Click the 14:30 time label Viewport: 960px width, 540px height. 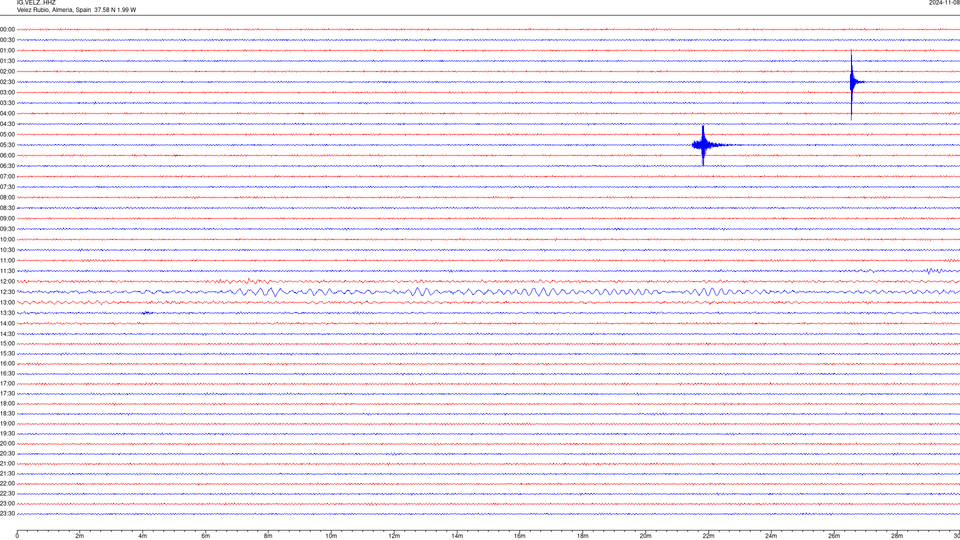coord(7,334)
